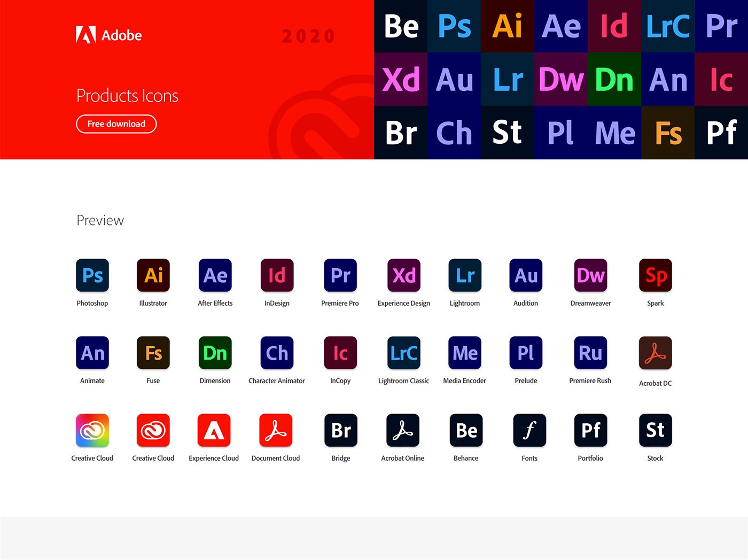Select the Ic tile in banner grid
The image size is (748, 560).
[x=721, y=79]
